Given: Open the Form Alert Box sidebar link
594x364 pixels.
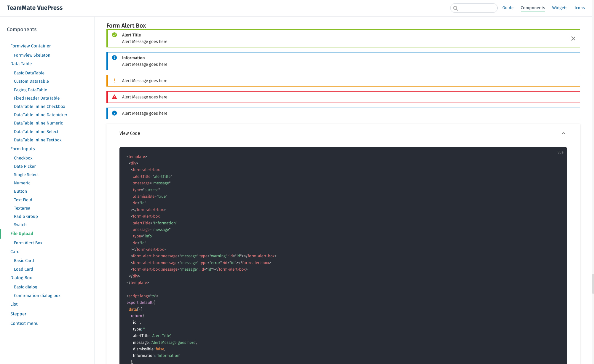Looking at the screenshot, I should [28, 243].
